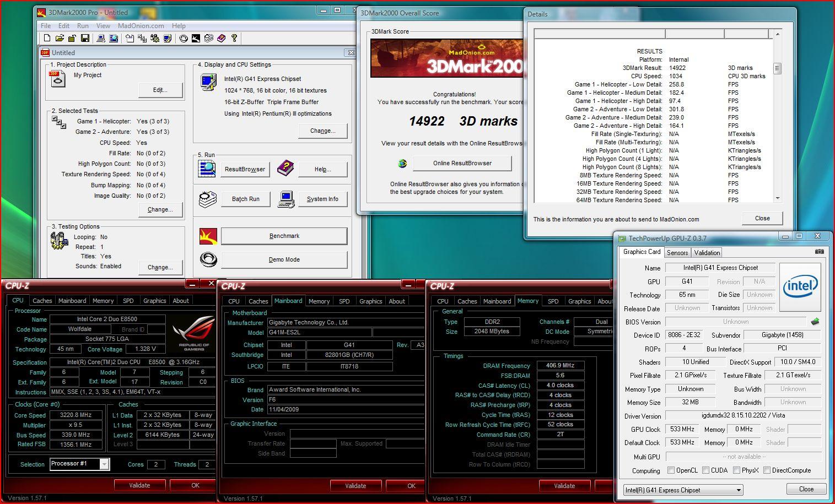This screenshot has height=504, width=835.
Task: Click Validate in the Mainboard CPU-Z window
Action: 355,486
